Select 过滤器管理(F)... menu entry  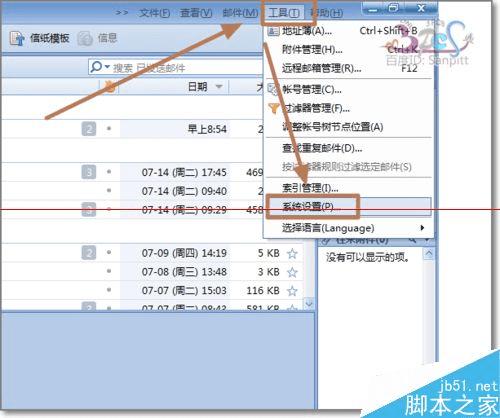coord(348,108)
